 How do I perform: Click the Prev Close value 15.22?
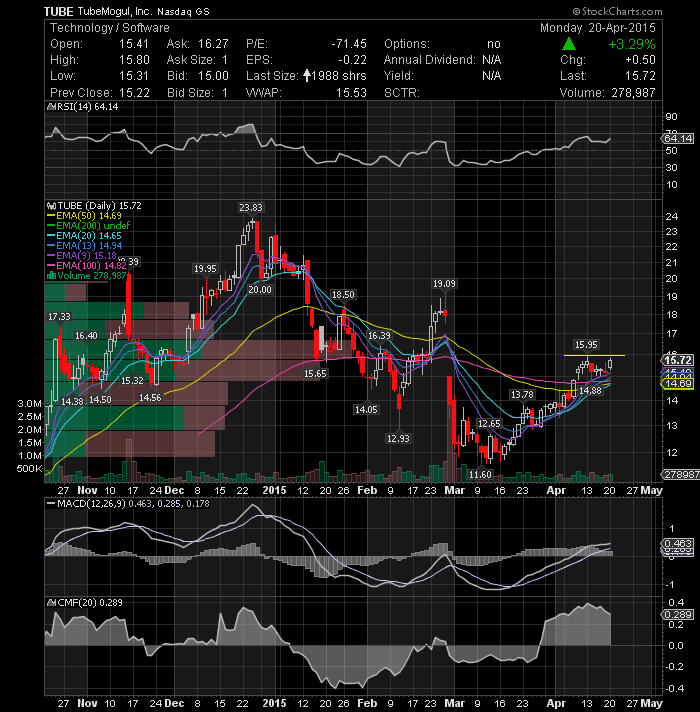134,93
